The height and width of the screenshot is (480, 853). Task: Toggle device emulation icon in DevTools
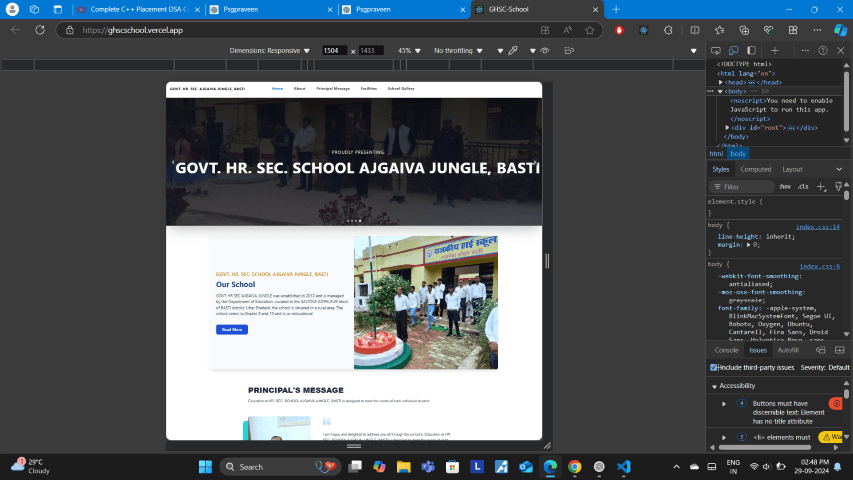pyautogui.click(x=733, y=51)
